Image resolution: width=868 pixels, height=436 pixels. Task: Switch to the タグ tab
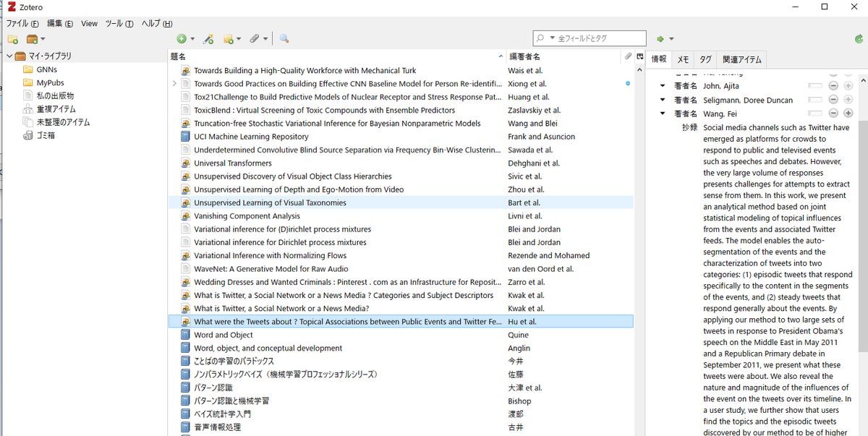(705, 59)
